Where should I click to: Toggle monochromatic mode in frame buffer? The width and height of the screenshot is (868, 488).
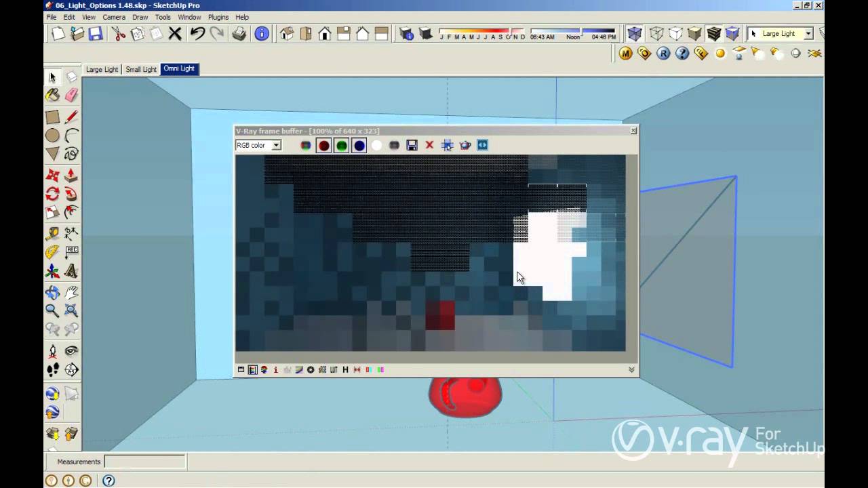point(394,145)
